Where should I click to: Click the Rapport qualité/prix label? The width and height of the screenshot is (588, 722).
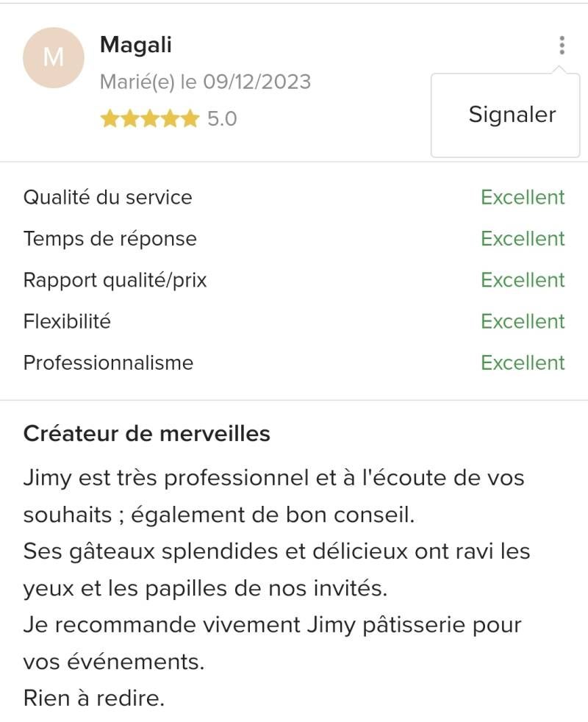(115, 280)
